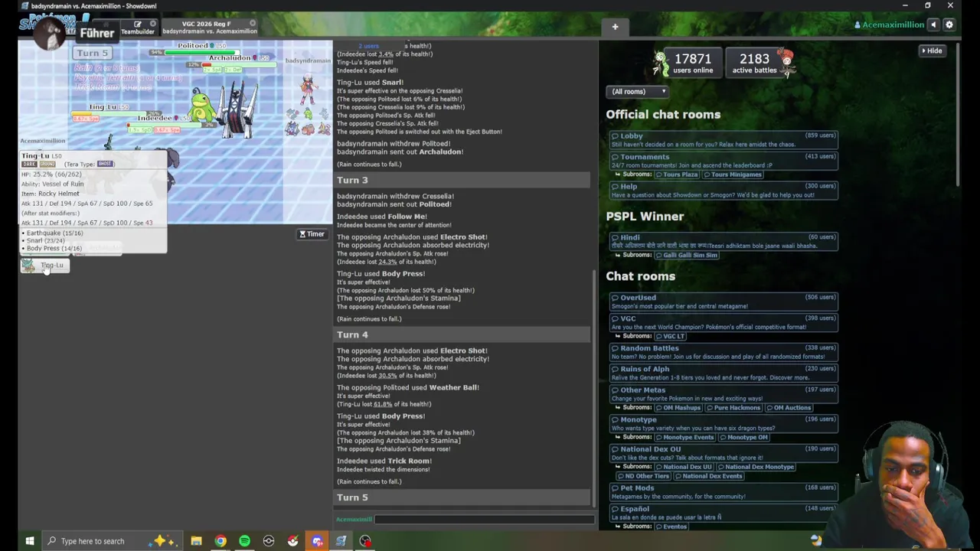Viewport: 980px width, 551px height.
Task: Hide the rooms panel with Hide button
Action: click(932, 51)
